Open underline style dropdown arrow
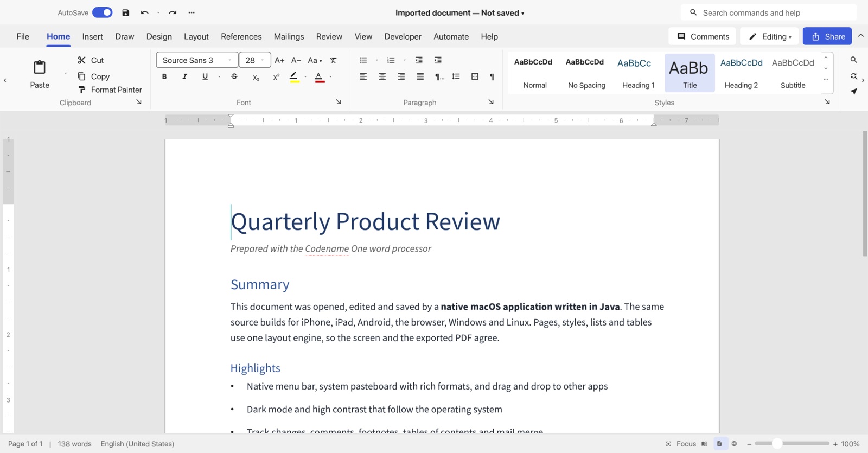The height and width of the screenshot is (453, 868). tap(219, 77)
